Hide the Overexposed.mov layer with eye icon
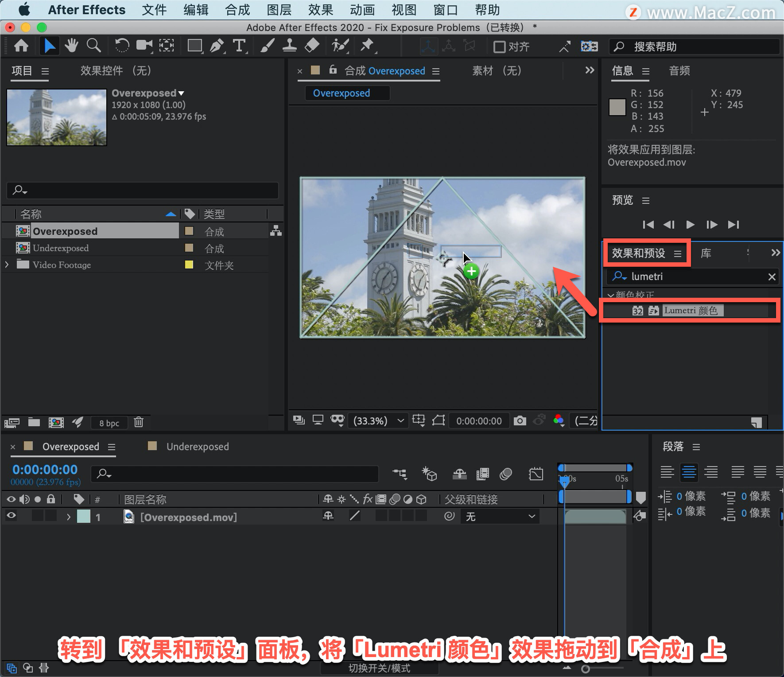Image resolution: width=784 pixels, height=677 pixels. 11,516
